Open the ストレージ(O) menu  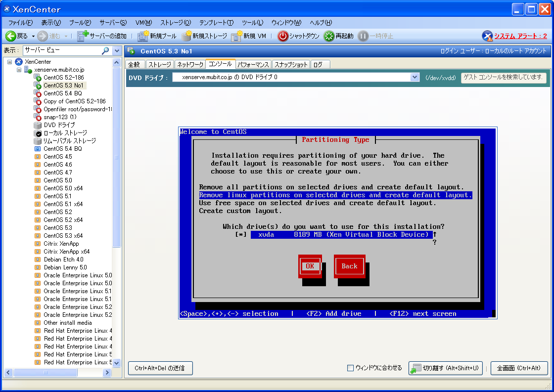176,23
